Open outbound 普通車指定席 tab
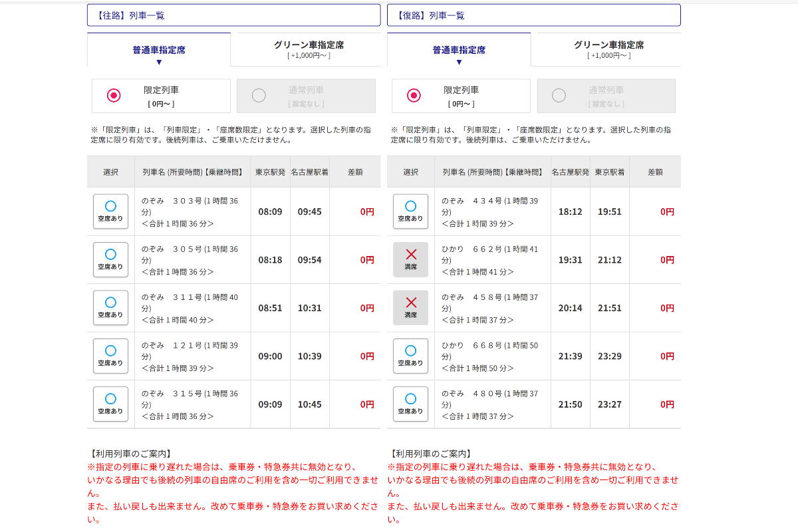The width and height of the screenshot is (798, 532). pos(159,50)
